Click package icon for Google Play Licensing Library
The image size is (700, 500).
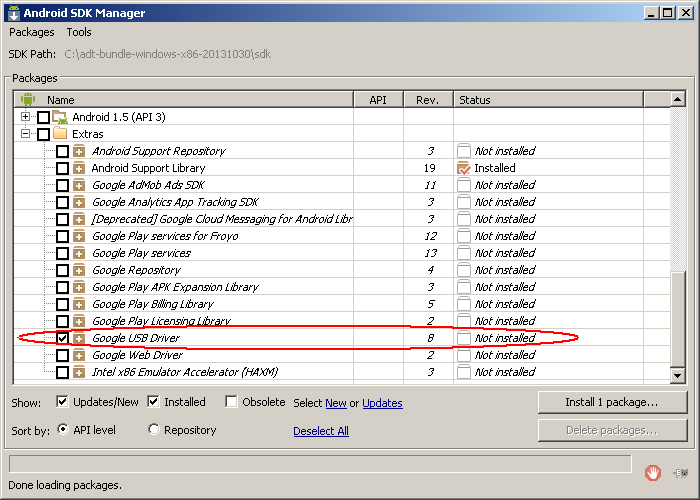click(x=79, y=321)
